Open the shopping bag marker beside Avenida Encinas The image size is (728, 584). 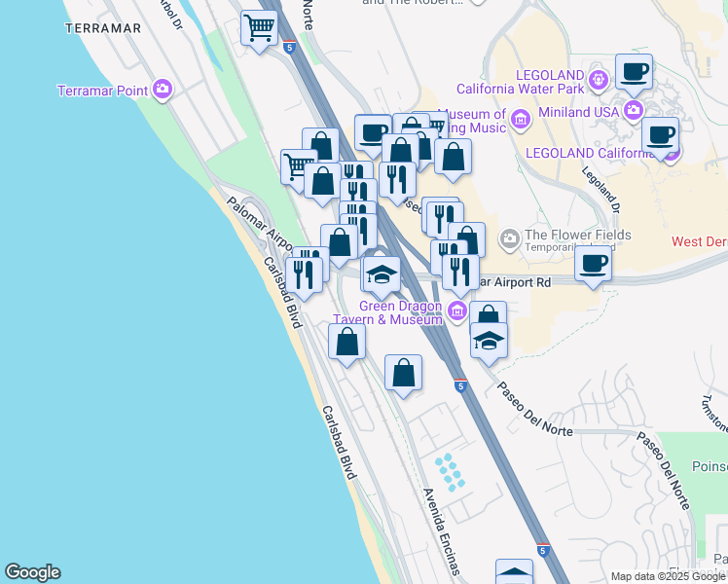(403, 373)
